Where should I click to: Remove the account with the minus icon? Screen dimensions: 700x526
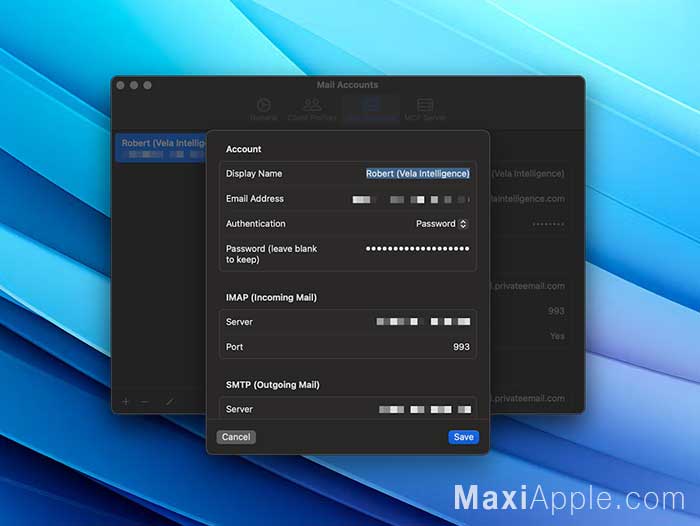click(144, 402)
